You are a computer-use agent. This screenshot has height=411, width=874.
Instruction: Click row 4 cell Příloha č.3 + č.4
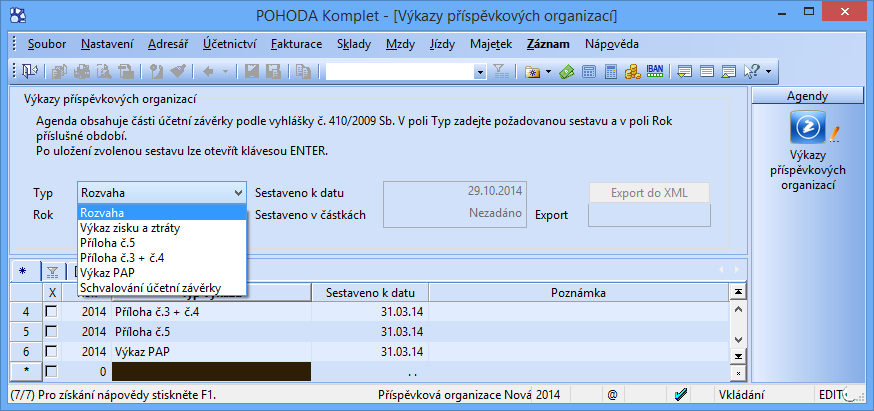(211, 312)
